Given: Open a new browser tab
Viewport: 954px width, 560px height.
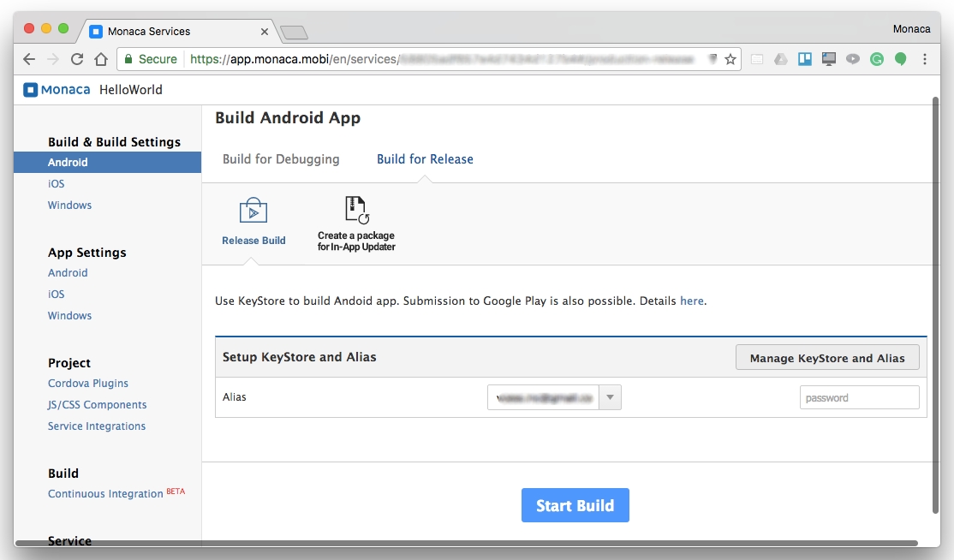Looking at the screenshot, I should pos(294,33).
